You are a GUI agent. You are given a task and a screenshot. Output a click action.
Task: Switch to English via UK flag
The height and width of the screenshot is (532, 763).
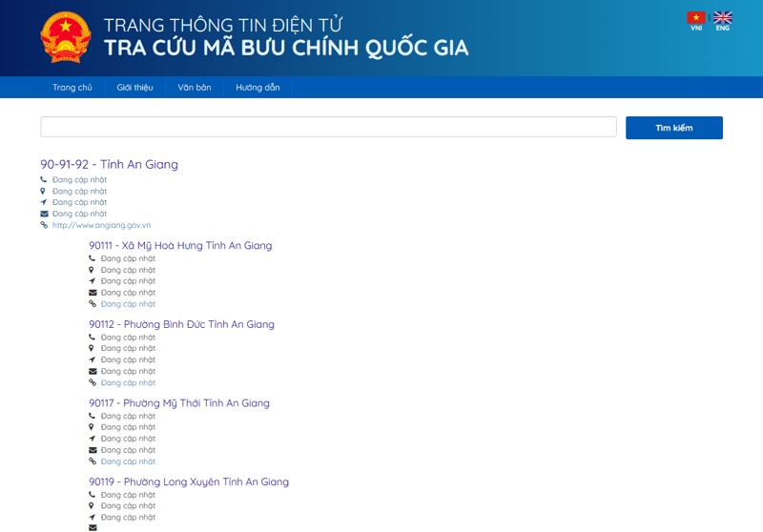(722, 18)
